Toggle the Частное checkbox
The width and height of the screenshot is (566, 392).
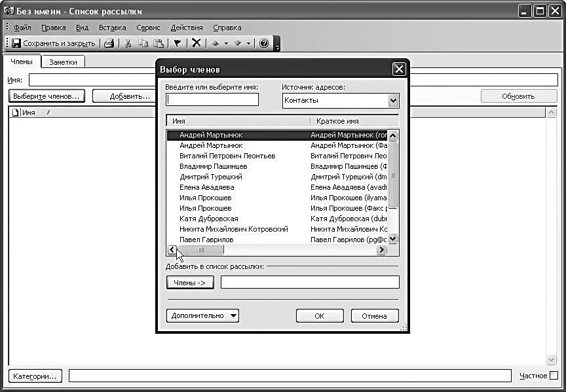pyautogui.click(x=554, y=376)
